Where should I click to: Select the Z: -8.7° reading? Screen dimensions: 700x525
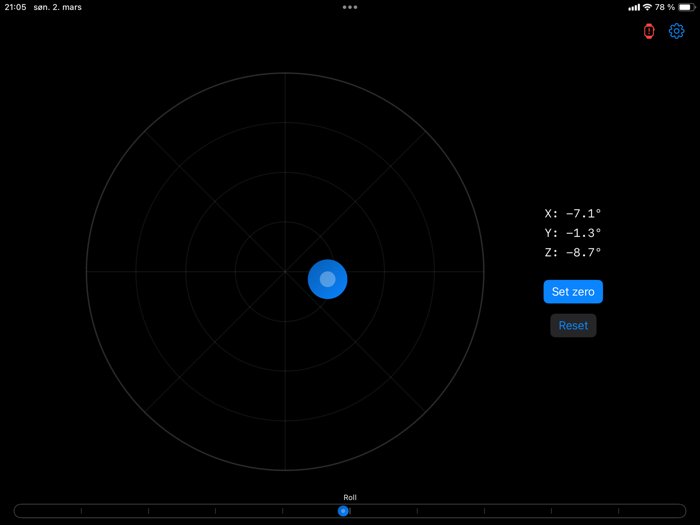tap(572, 253)
